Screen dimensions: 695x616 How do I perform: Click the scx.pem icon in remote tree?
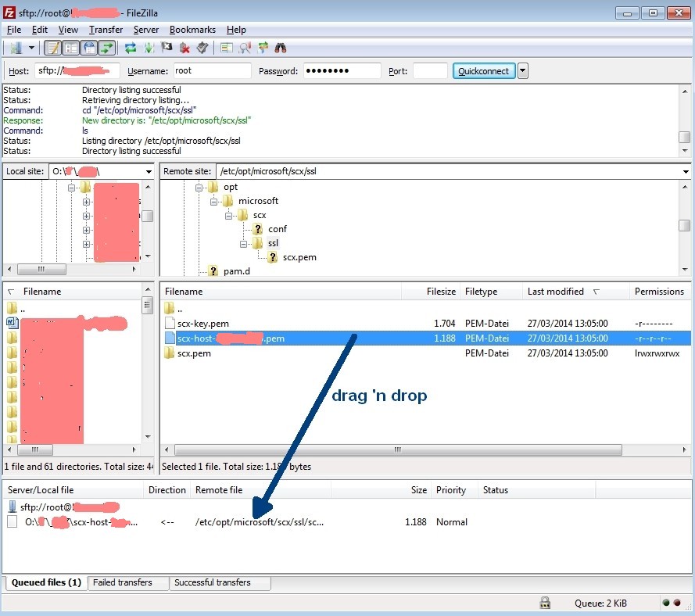coord(273,257)
